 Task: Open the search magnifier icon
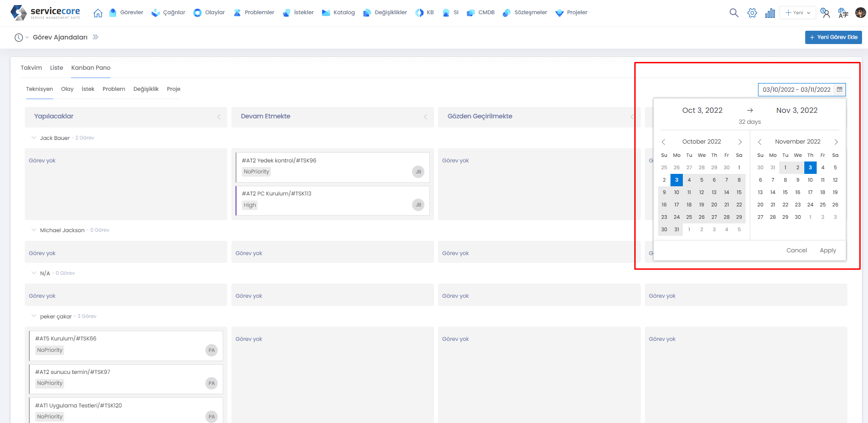(734, 13)
